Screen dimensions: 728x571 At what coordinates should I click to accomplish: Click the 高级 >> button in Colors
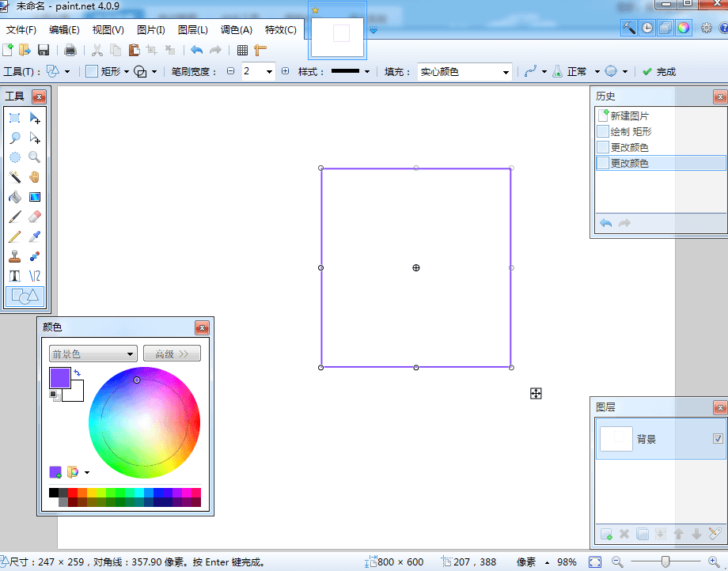click(x=172, y=354)
